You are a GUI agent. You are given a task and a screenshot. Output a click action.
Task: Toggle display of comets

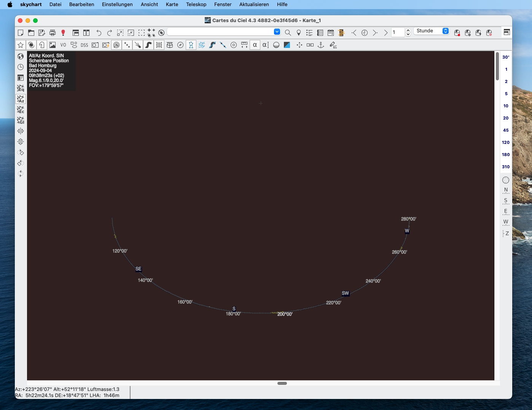pyautogui.click(x=138, y=45)
